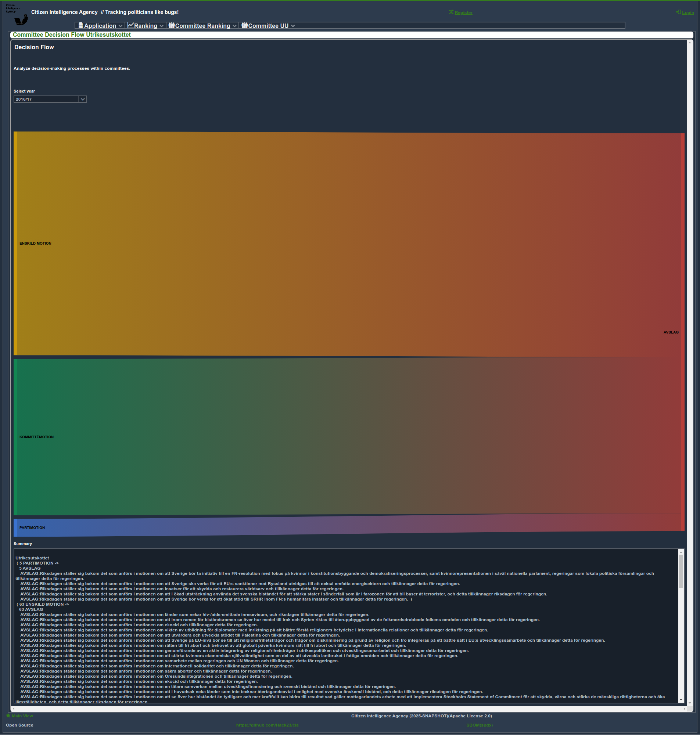The image size is (700, 735).
Task: Click the PARTIMOTION blue node in chart
Action: 15,528
